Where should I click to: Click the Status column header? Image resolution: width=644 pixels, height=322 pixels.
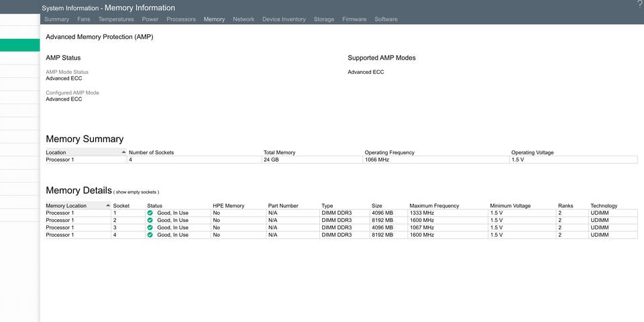pos(155,205)
